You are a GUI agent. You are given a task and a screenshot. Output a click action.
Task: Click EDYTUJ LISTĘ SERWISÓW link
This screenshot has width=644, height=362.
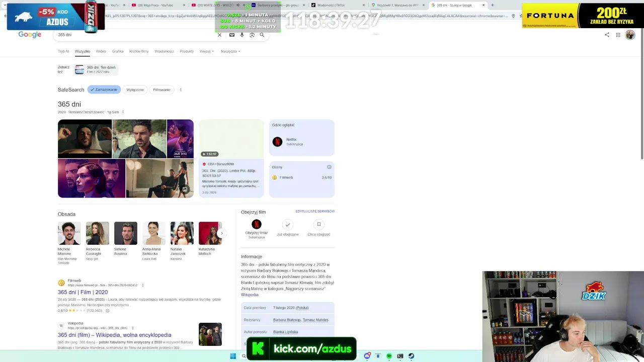point(315,211)
